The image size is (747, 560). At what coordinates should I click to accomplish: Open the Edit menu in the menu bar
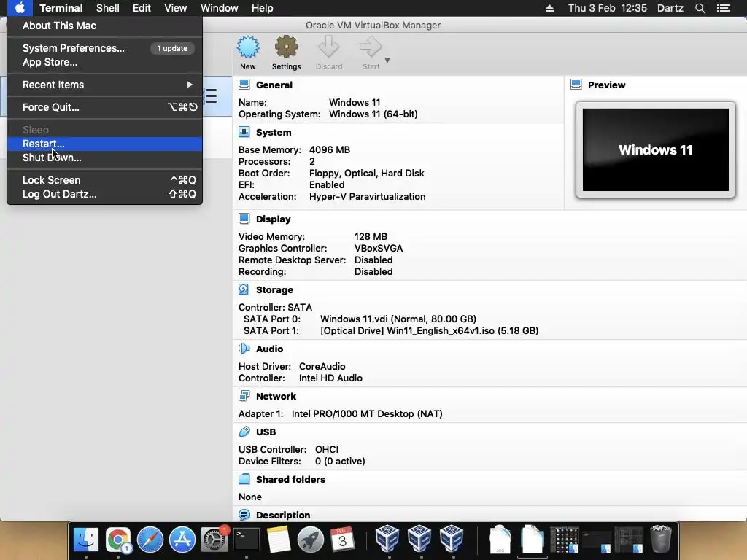click(142, 8)
